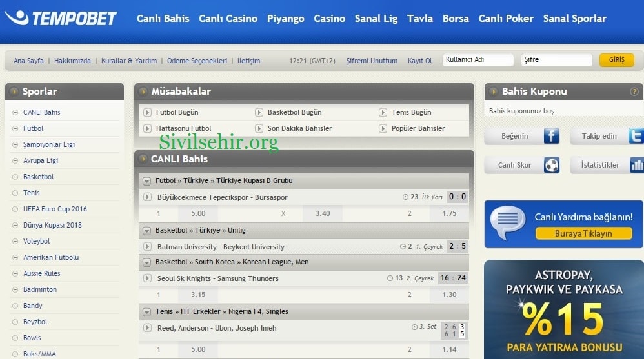Focus the Şifre password field
Screen dimensions: 644x359
click(x=556, y=60)
